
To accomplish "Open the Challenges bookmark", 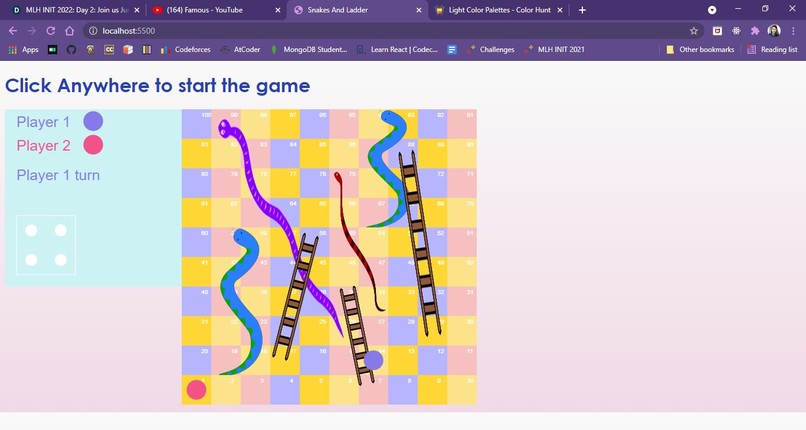I will click(490, 50).
